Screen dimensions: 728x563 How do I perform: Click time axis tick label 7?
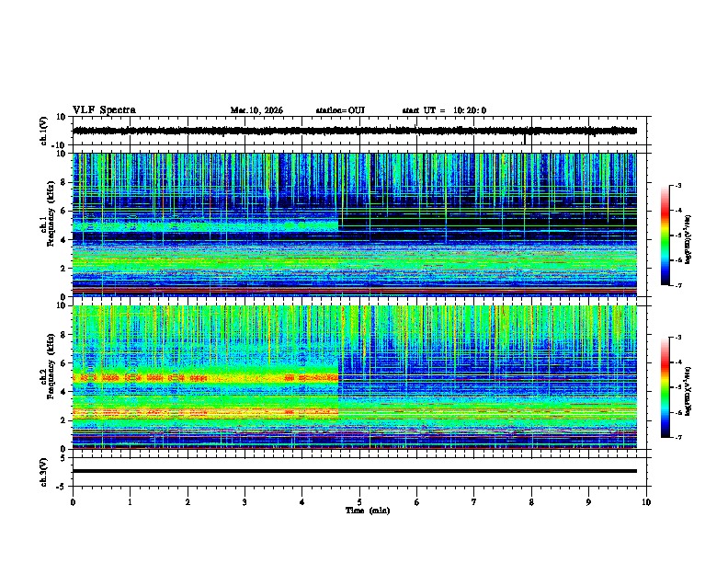point(474,502)
